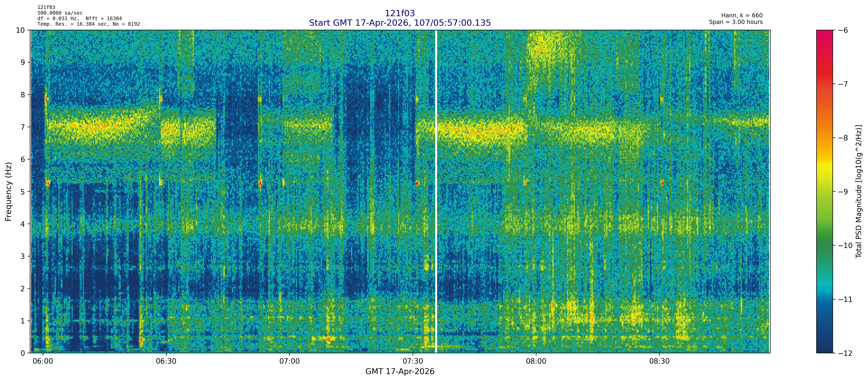Click the 06:00 time axis tick label

coord(43,362)
